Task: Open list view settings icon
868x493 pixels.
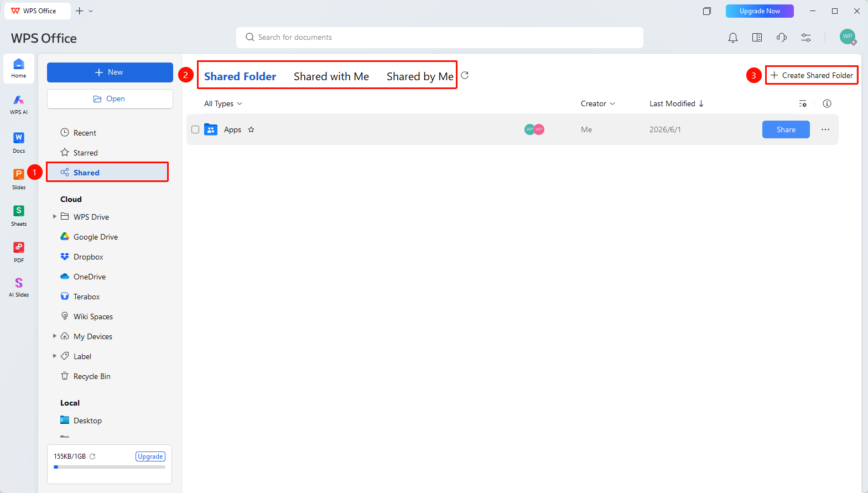Action: point(803,103)
